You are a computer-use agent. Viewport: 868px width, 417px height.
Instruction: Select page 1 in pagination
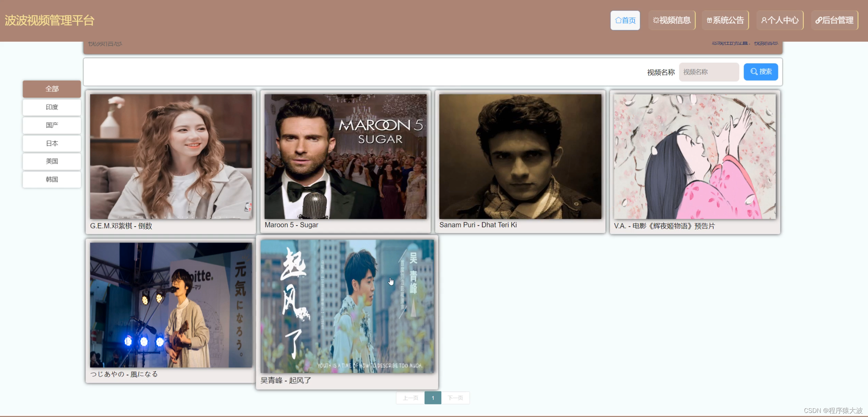coord(433,398)
